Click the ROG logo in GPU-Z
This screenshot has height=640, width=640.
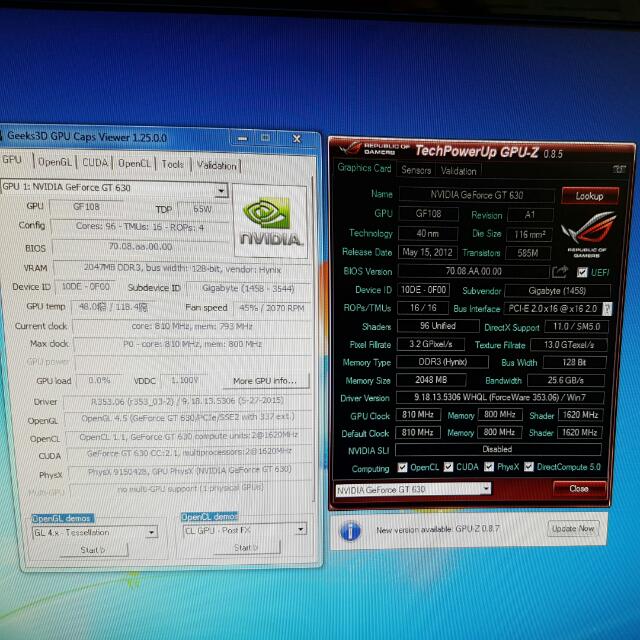pyautogui.click(x=589, y=234)
